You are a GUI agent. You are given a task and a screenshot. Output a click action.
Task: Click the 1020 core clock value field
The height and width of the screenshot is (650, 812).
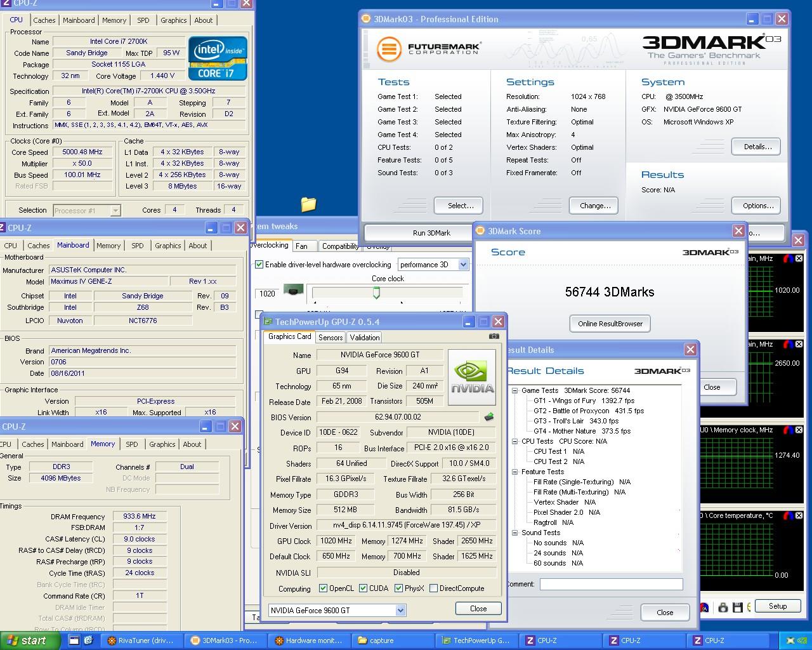pyautogui.click(x=268, y=293)
